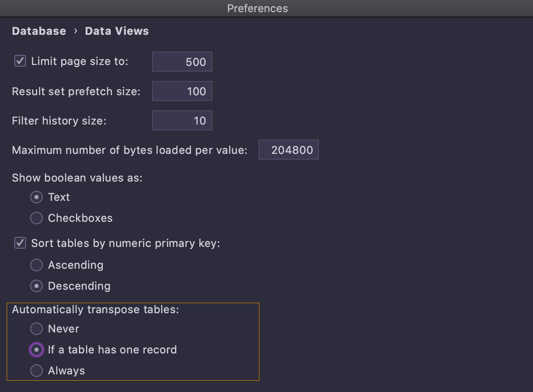Click the Data Views breadcrumb
The width and height of the screenshot is (533, 392).
coord(117,31)
